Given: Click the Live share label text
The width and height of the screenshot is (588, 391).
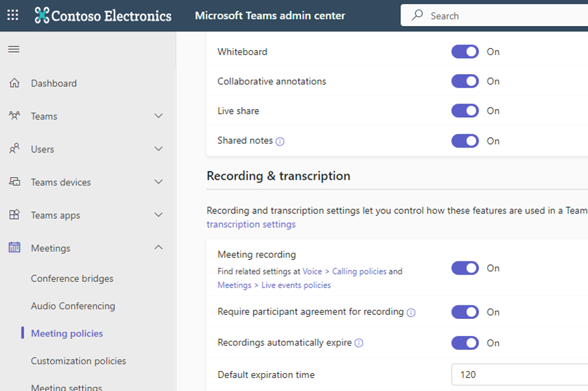Looking at the screenshot, I should [x=238, y=110].
